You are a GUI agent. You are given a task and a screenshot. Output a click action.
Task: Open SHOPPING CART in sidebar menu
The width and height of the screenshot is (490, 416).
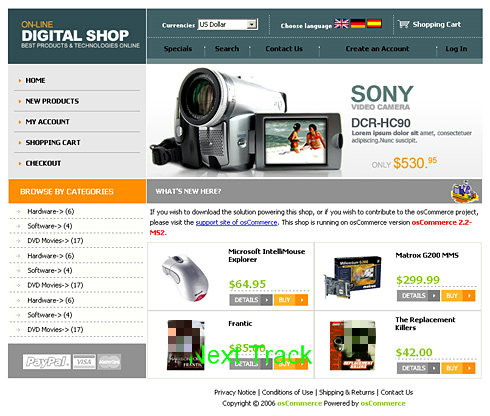[x=53, y=142]
